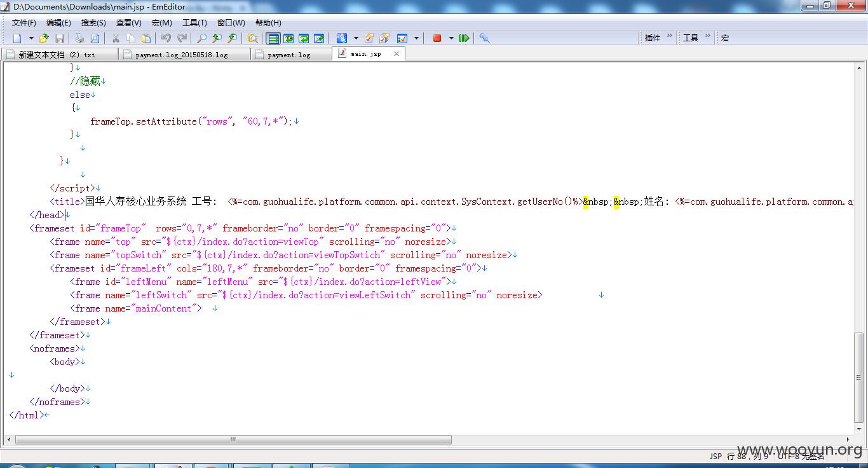Click the </html> closing tag
The width and height of the screenshot is (868, 468).
[26, 415]
